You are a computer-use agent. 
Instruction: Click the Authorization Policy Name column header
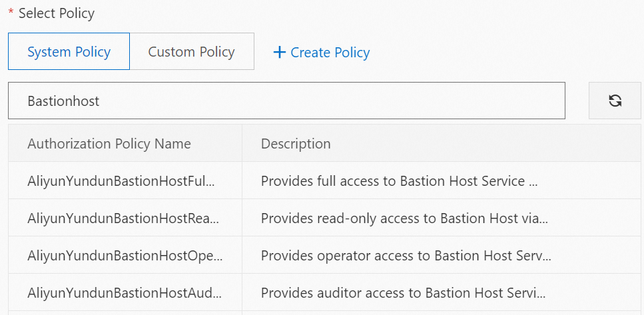coord(109,143)
